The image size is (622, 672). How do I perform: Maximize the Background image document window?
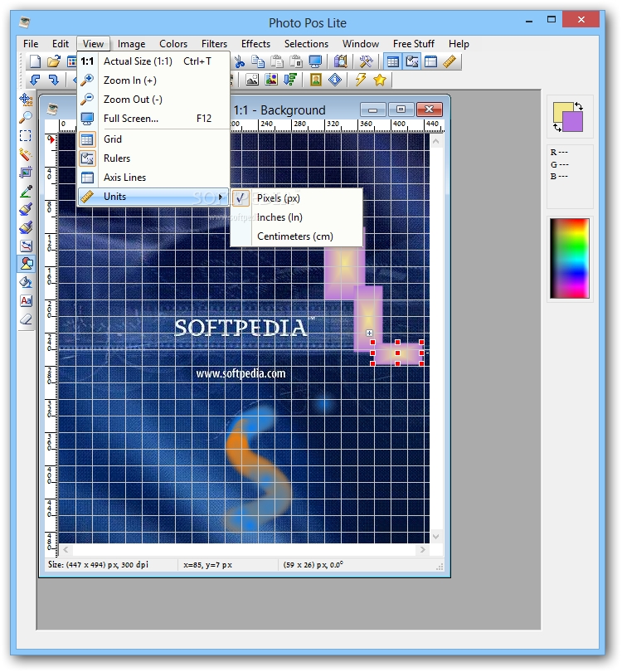coord(401,110)
